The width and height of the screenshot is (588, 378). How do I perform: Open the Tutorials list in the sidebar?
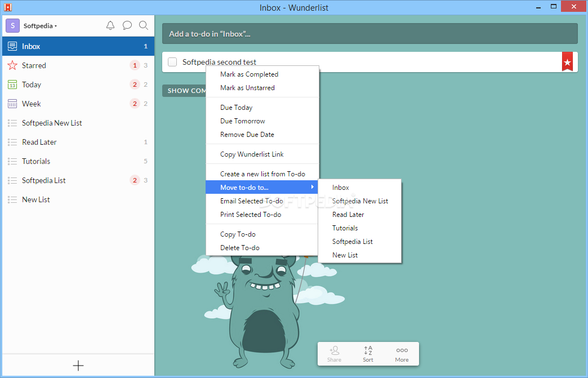point(78,161)
